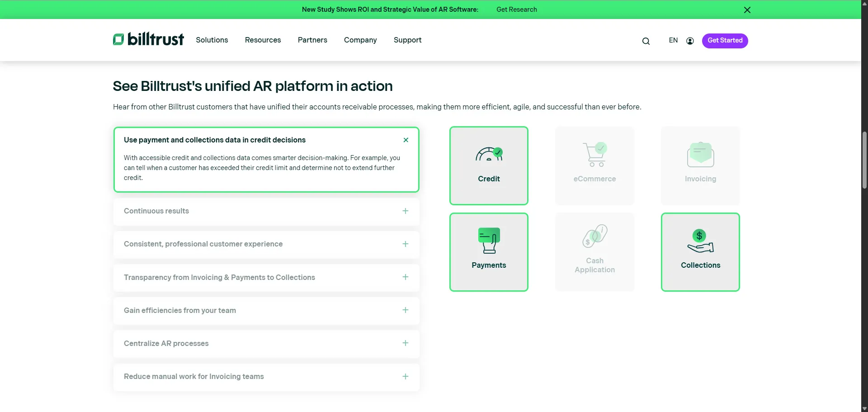
Task: Select the eCommerce shopping cart icon
Action: [x=595, y=154]
